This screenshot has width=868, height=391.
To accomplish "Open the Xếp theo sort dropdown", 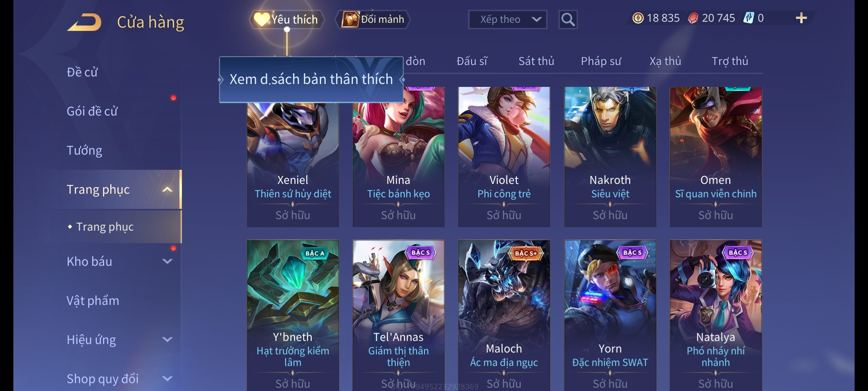I will click(507, 20).
